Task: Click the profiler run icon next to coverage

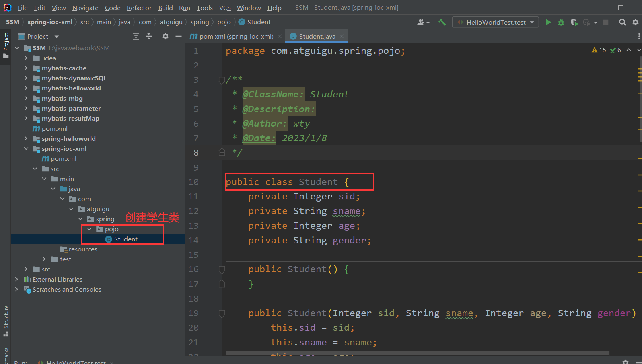Action: pos(587,22)
